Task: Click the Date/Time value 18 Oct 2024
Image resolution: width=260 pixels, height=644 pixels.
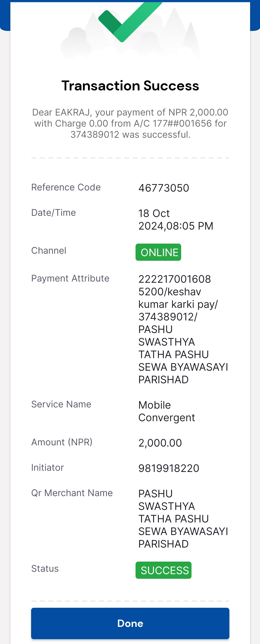Action: [x=176, y=219]
